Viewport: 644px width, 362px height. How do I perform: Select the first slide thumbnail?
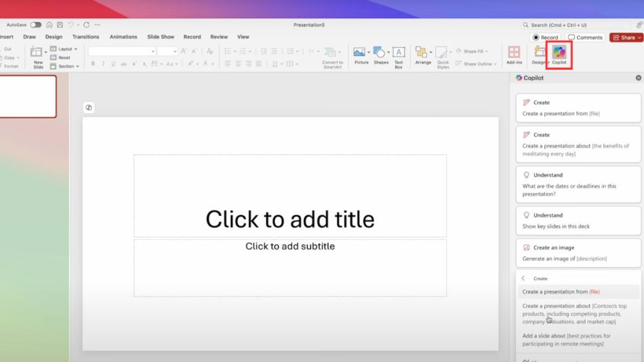(28, 97)
